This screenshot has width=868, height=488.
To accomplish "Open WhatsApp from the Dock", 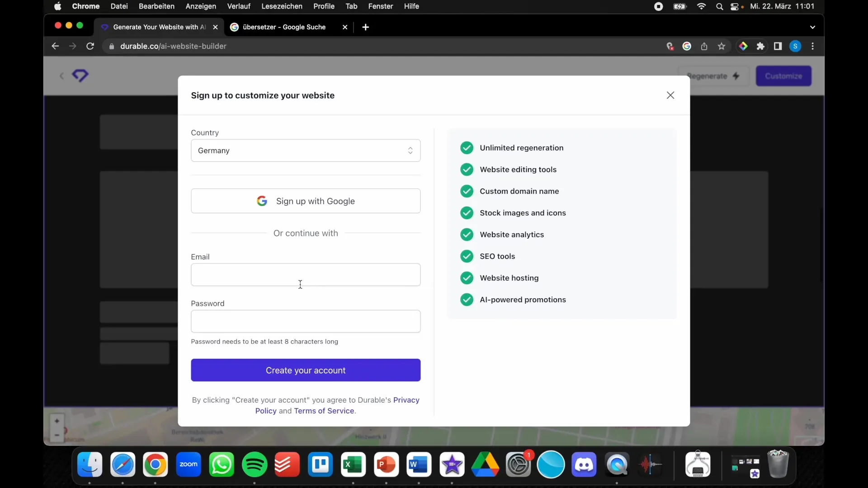I will pos(222,465).
